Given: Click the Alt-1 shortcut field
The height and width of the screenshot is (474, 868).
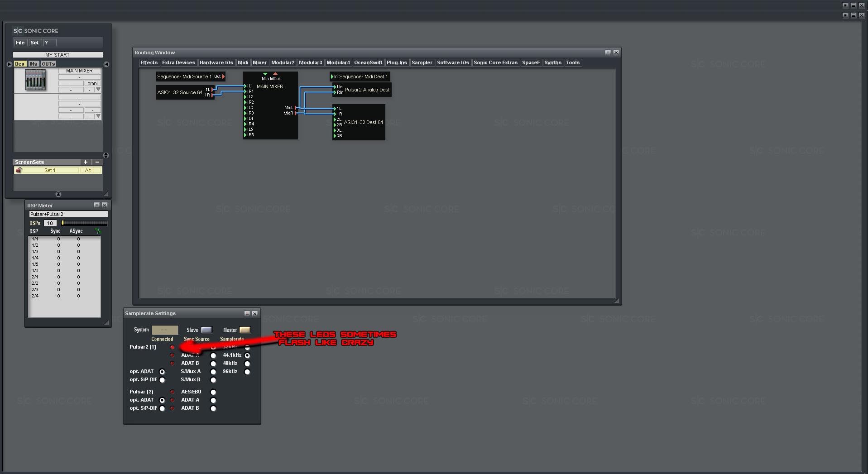Looking at the screenshot, I should click(x=90, y=170).
